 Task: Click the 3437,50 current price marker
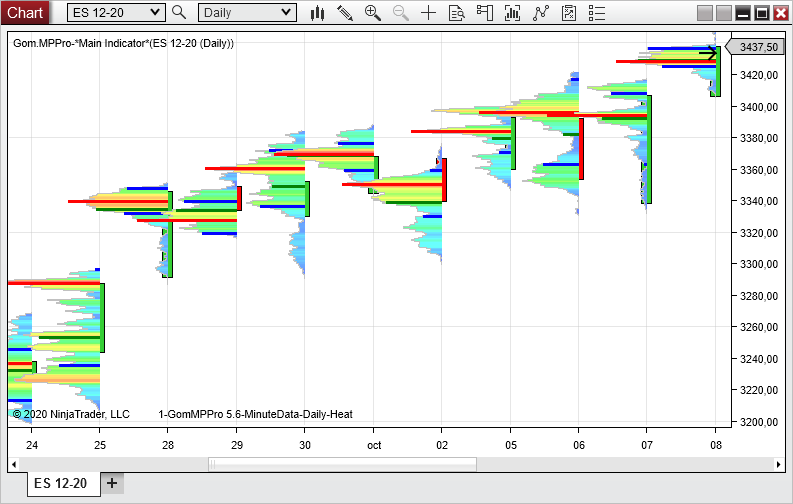(x=756, y=47)
